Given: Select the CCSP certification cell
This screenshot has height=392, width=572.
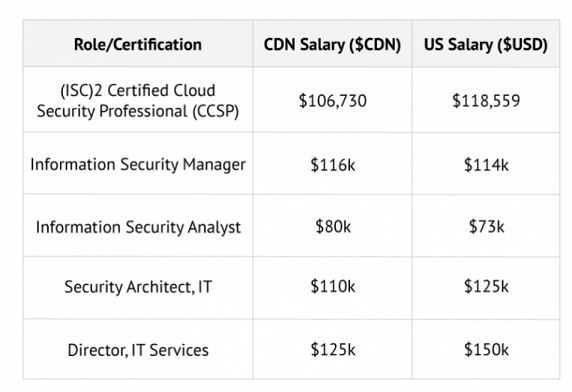Looking at the screenshot, I should point(138,101).
